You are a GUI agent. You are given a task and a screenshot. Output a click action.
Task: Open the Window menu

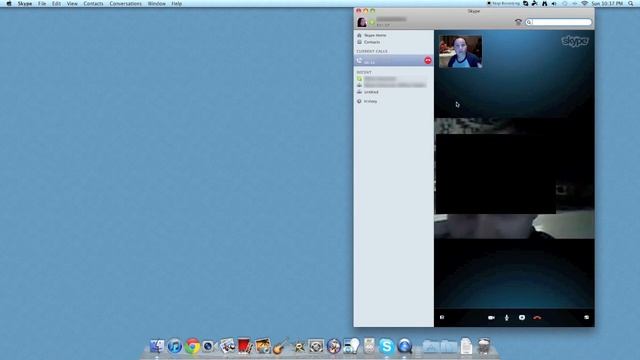tap(157, 4)
